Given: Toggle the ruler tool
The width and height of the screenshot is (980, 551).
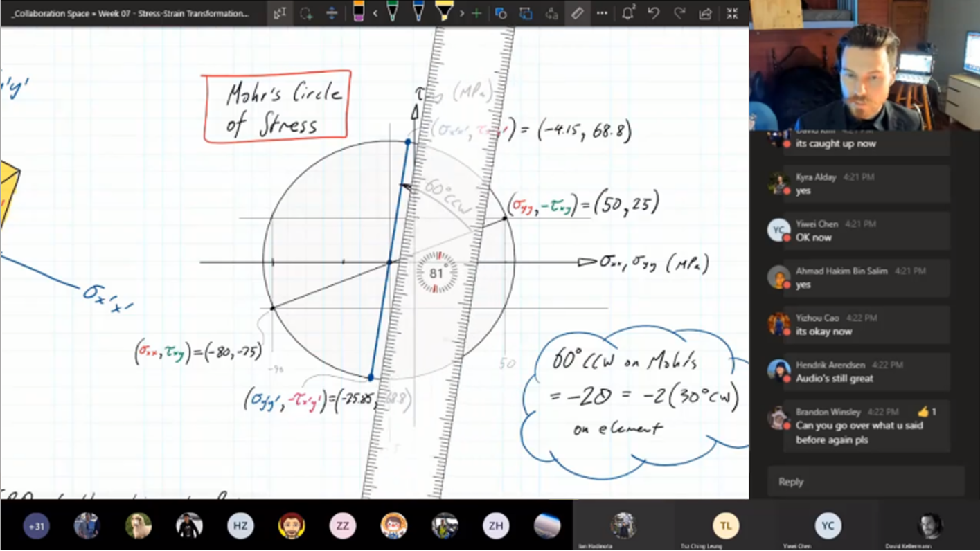Looking at the screenshot, I should click(x=577, y=13).
